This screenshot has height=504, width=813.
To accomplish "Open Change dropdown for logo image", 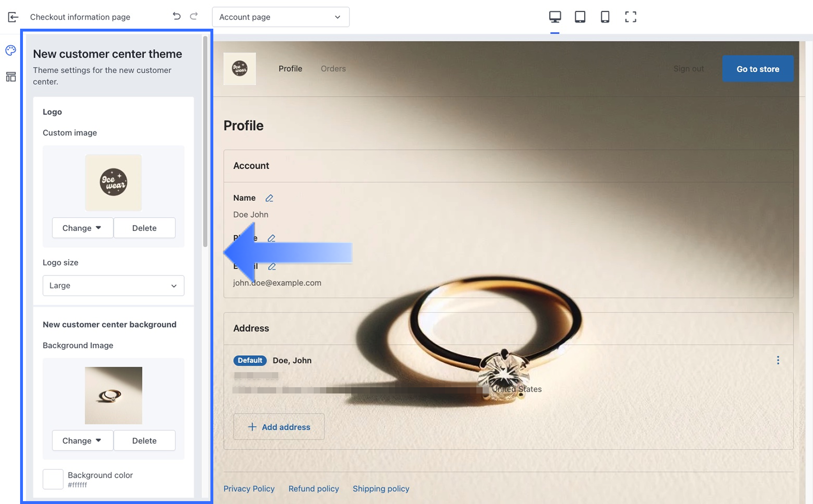I will (x=82, y=228).
